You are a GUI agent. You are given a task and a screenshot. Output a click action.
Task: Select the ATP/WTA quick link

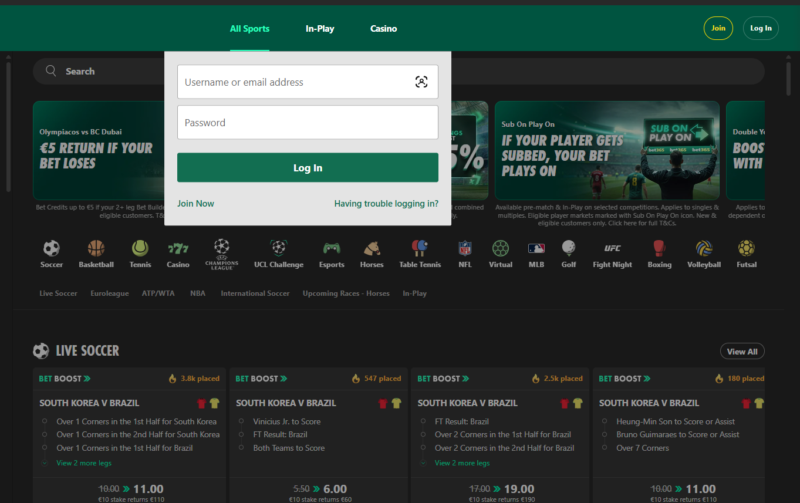[158, 293]
